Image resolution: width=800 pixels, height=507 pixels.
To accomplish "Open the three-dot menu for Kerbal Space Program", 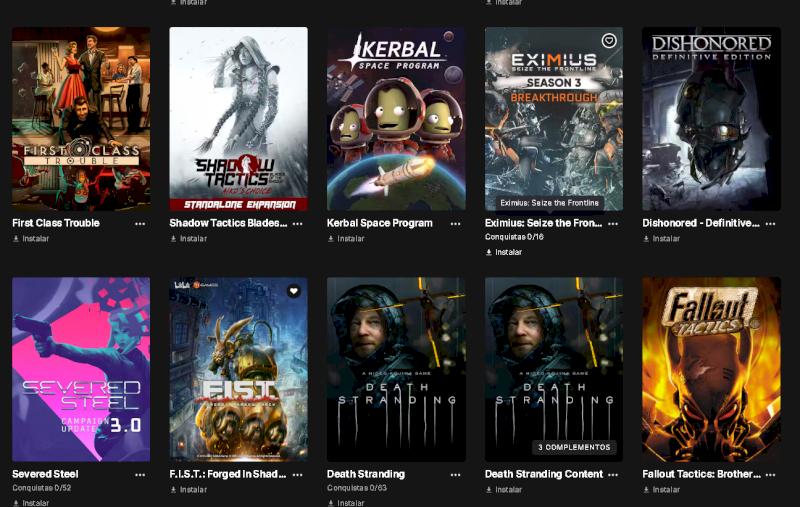I will [x=455, y=224].
